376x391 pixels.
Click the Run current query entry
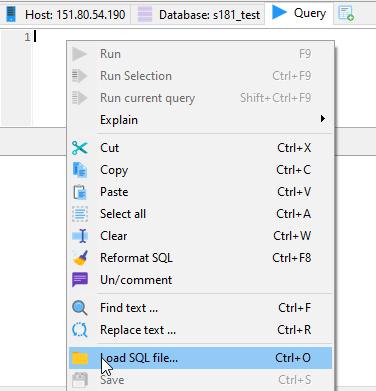200,98
